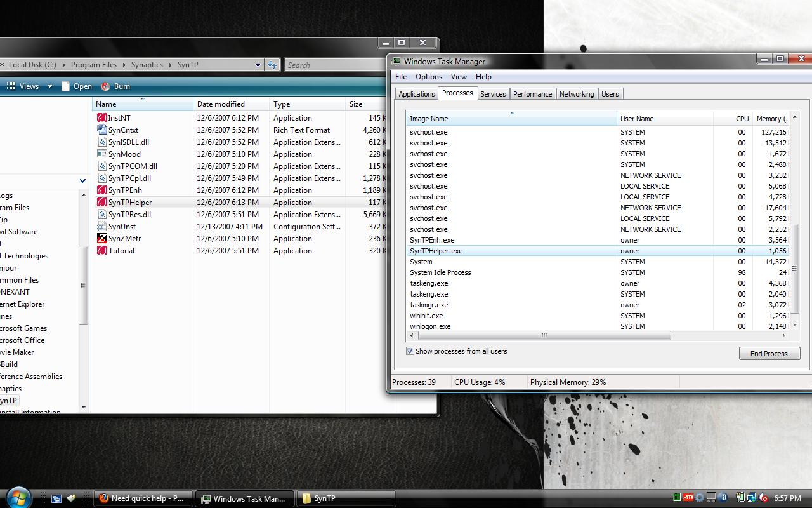Select the SynTPEnh.exe process row
Viewport: 812px width, 508px height.
[x=598, y=240]
